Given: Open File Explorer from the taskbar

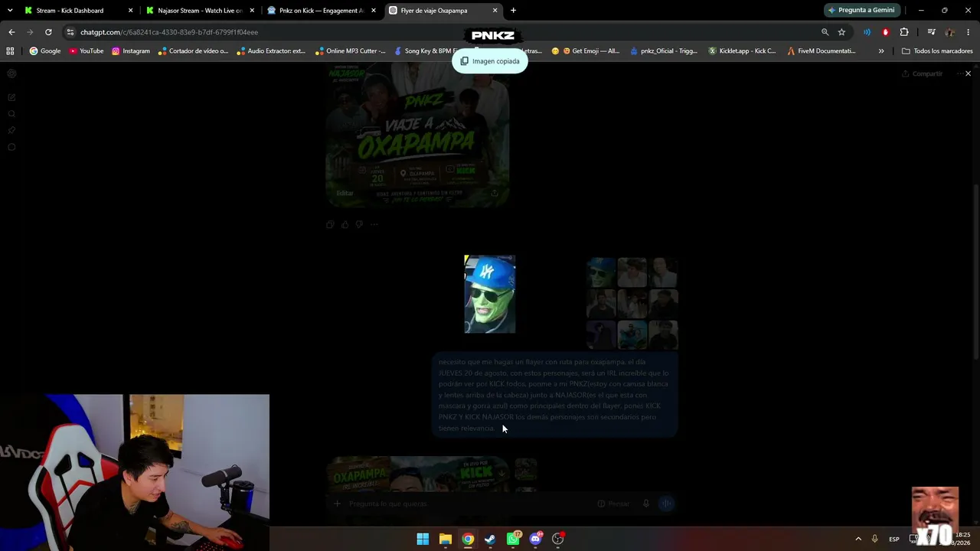Looking at the screenshot, I should 446,539.
